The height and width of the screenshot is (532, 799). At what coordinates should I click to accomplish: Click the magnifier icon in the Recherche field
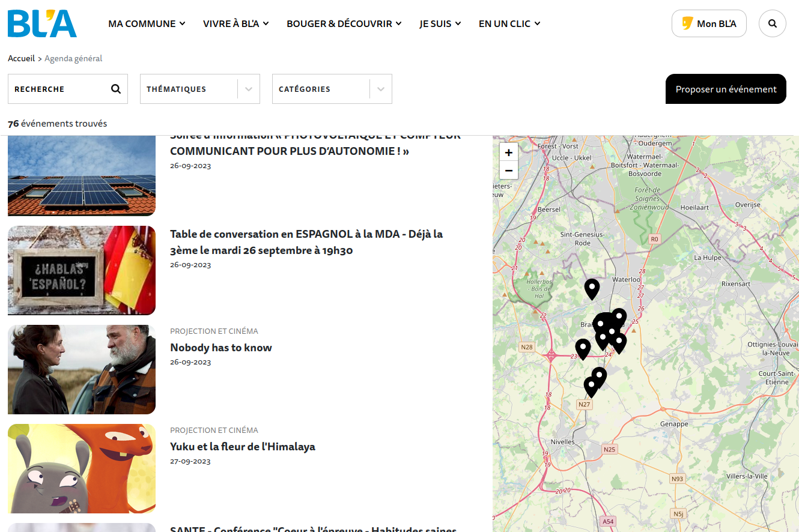click(x=116, y=89)
